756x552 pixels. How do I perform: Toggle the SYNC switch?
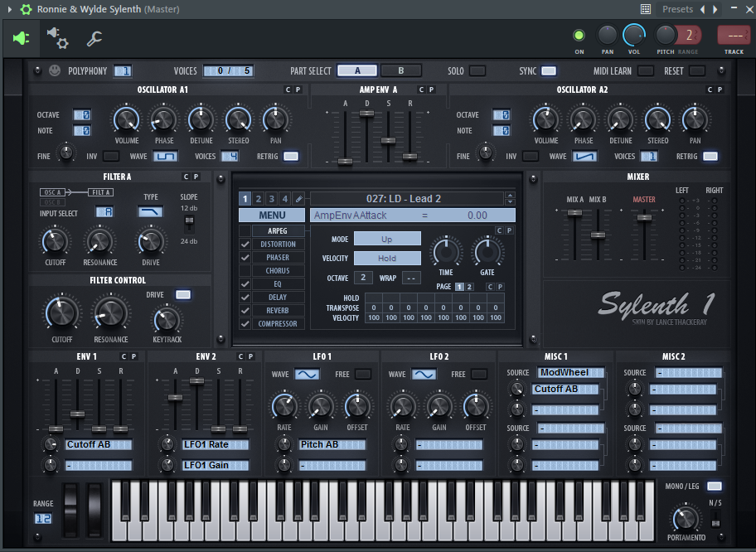[548, 71]
